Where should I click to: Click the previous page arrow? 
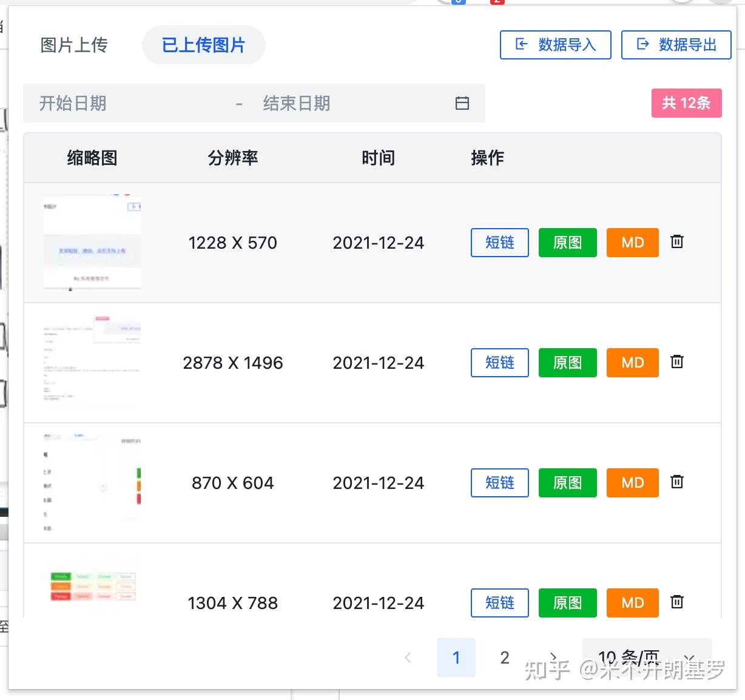[x=408, y=658]
